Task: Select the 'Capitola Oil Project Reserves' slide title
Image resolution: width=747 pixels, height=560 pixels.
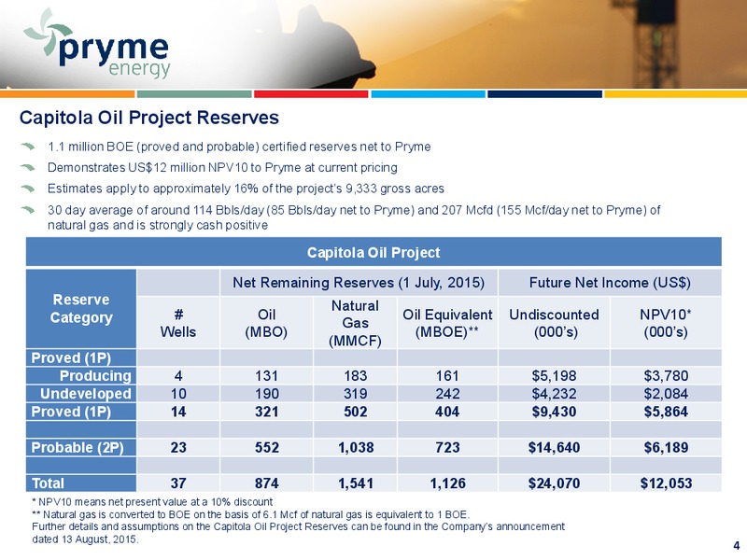Action: click(149, 118)
